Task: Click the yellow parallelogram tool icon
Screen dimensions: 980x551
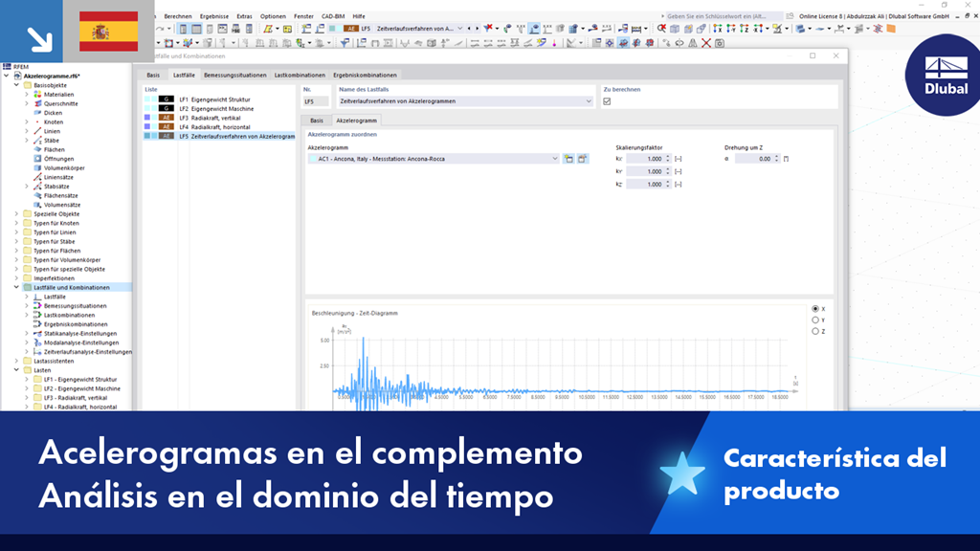Action: pyautogui.click(x=268, y=29)
